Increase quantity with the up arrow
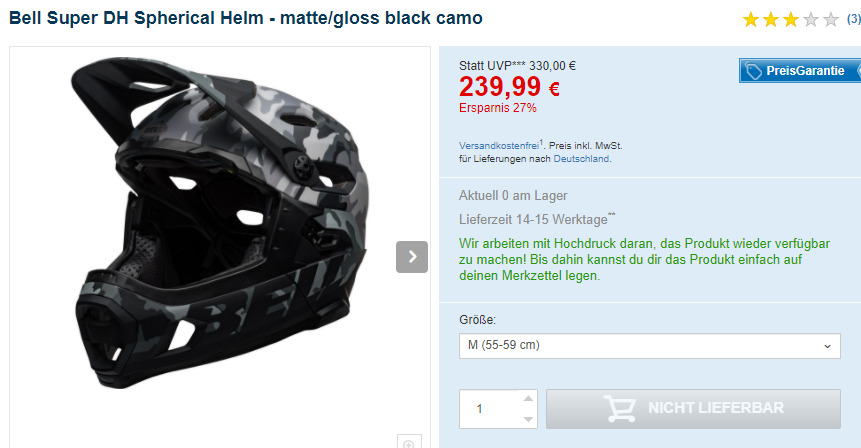Image resolution: width=861 pixels, height=448 pixels. point(528,398)
